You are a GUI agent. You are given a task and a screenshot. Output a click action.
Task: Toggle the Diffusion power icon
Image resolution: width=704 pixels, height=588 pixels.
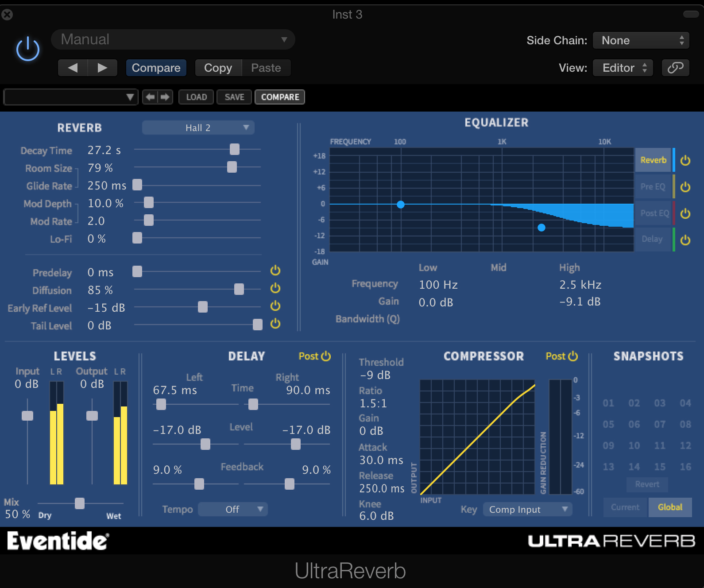[275, 288]
